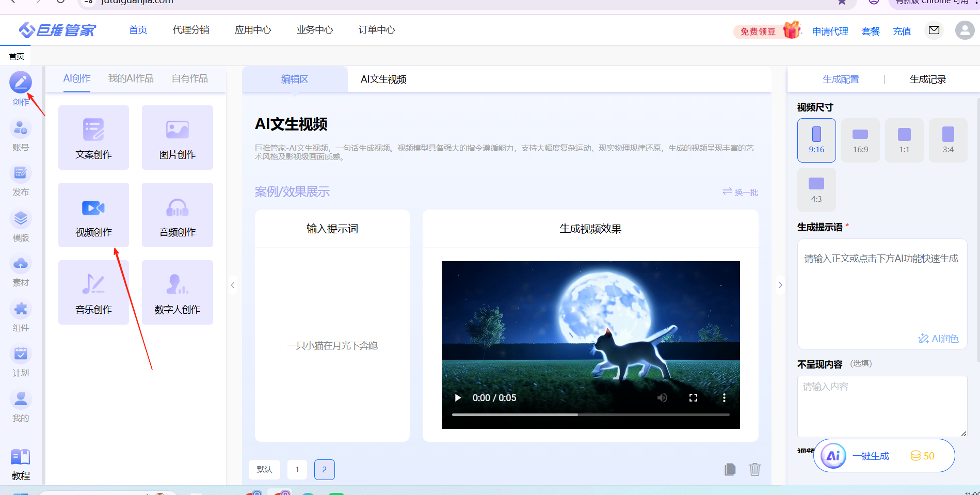This screenshot has height=495, width=980.
Task: Click the 套餐 link
Action: [x=871, y=31]
